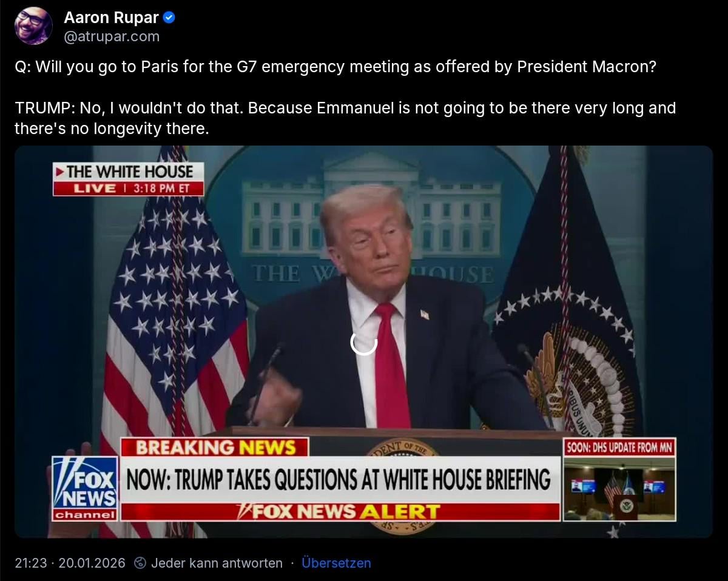The image size is (728, 581).
Task: Open the @atrupar.com handle
Action: [112, 36]
